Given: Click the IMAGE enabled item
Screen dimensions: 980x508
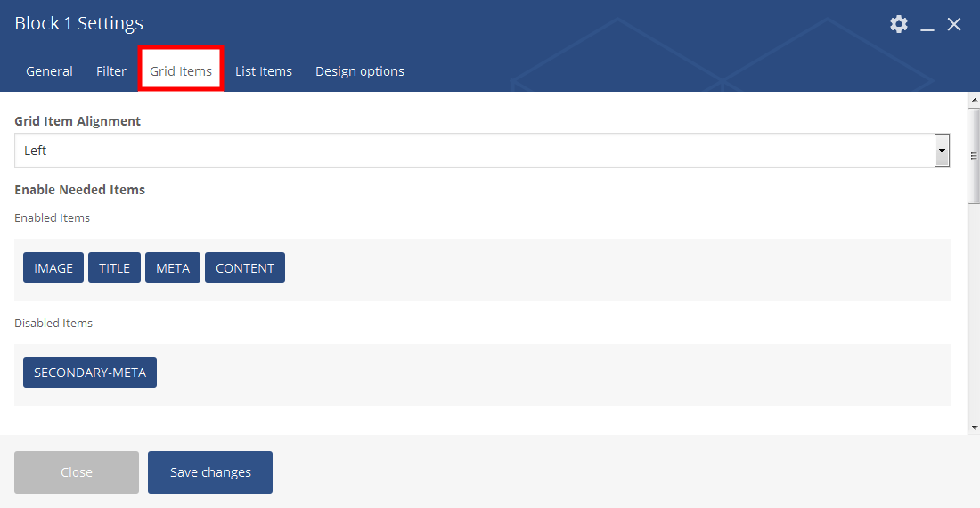Looking at the screenshot, I should 53,268.
